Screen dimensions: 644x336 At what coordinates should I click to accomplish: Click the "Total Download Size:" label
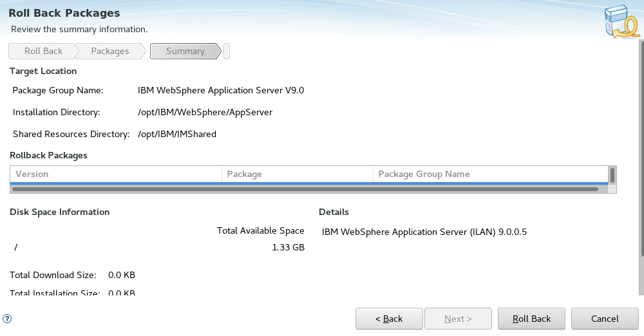(x=53, y=275)
